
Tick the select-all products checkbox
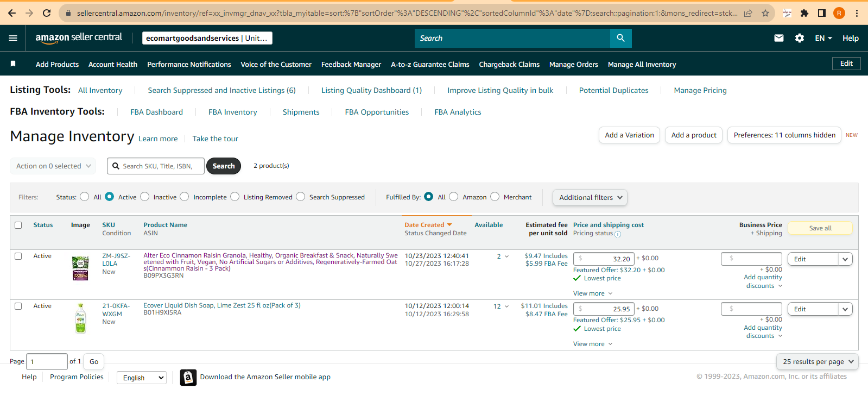point(18,225)
